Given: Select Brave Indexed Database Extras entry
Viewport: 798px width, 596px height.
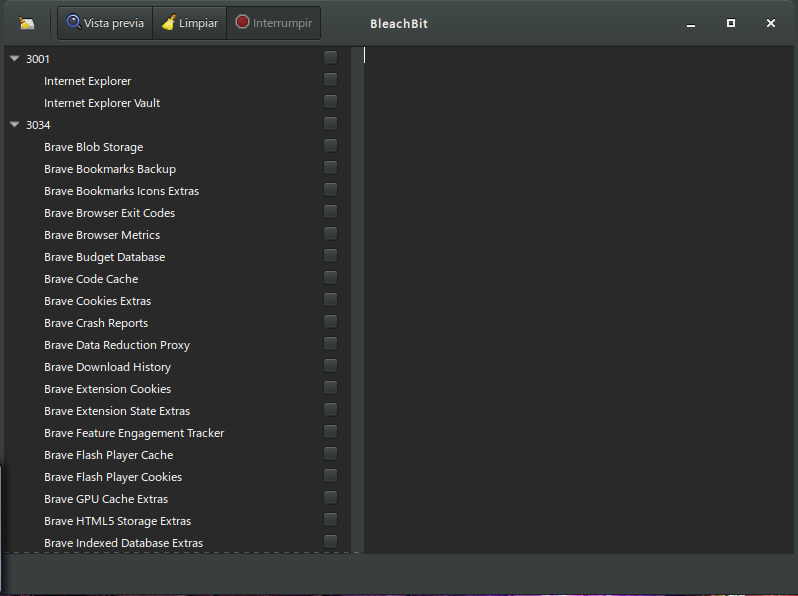Looking at the screenshot, I should pos(124,543).
